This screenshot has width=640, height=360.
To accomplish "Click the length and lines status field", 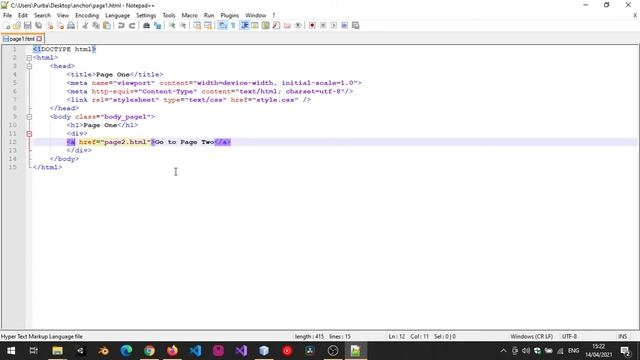I will [323, 337].
